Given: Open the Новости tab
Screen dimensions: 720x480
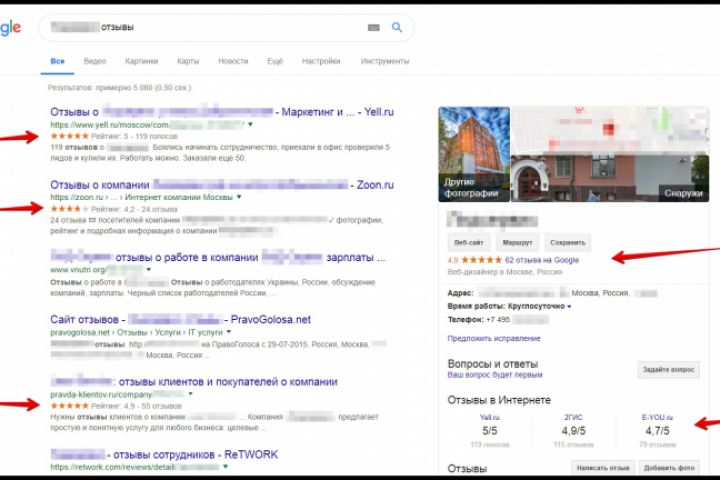Looking at the screenshot, I should [x=233, y=61].
